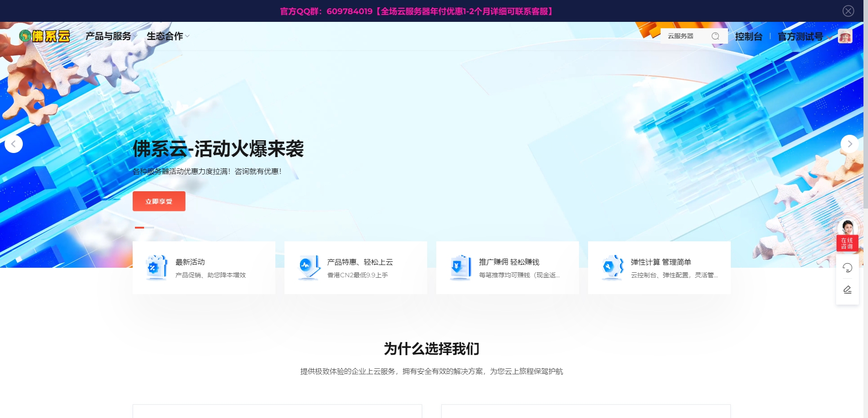Click the pencil feedback icon in floating sidebar

(x=847, y=289)
